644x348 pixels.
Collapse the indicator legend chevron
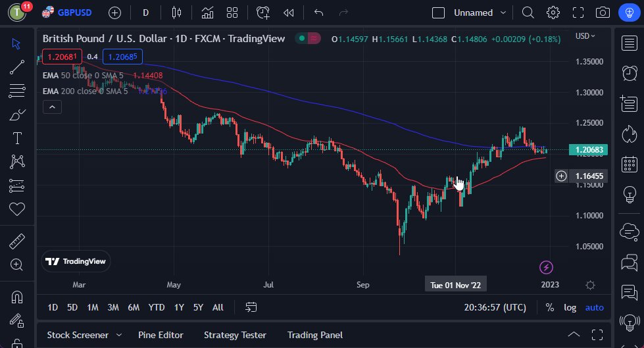coord(53,107)
